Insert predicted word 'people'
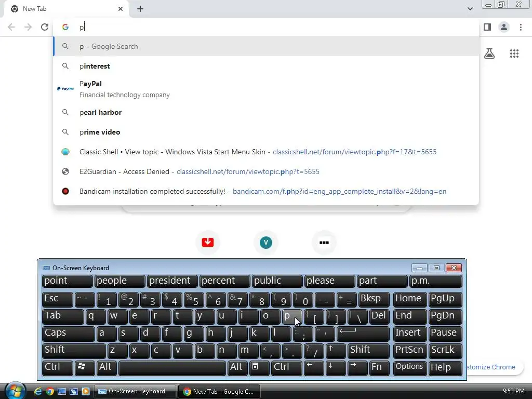 pyautogui.click(x=120, y=281)
